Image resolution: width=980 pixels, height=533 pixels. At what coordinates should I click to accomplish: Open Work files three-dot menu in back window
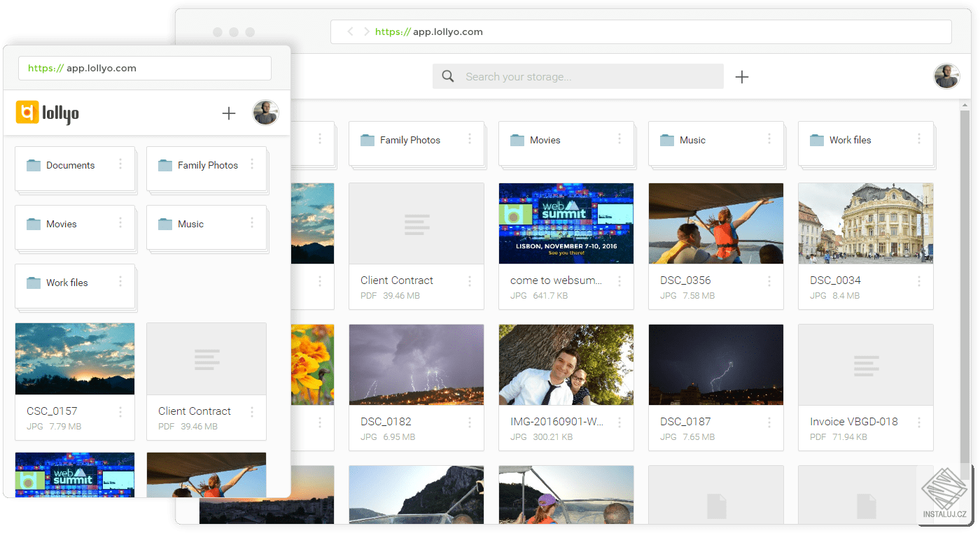click(919, 139)
